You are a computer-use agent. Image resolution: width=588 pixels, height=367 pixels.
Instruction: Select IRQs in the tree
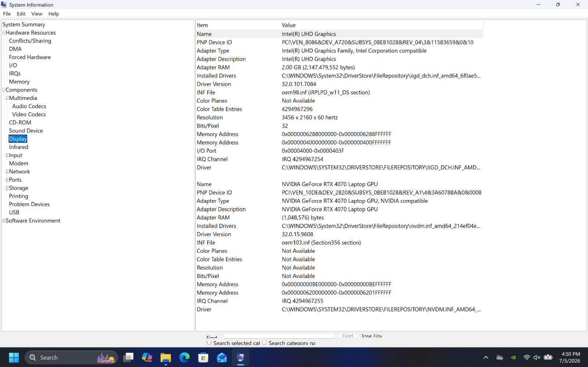click(x=15, y=74)
